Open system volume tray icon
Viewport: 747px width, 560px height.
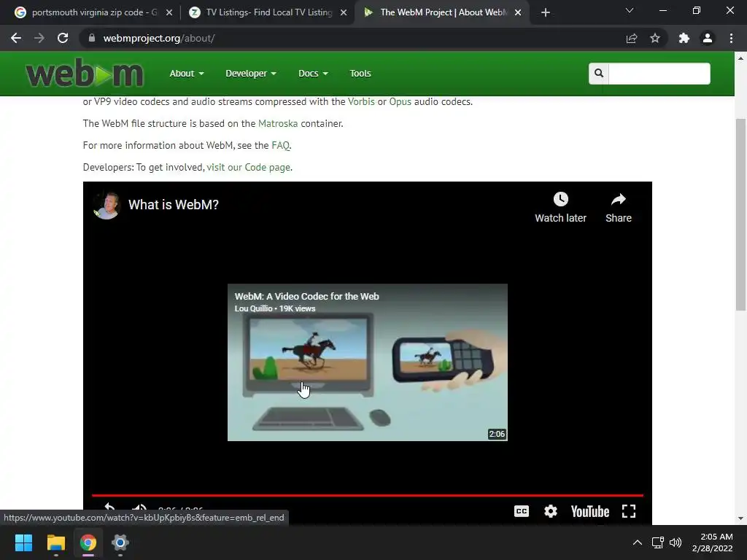[x=676, y=542]
